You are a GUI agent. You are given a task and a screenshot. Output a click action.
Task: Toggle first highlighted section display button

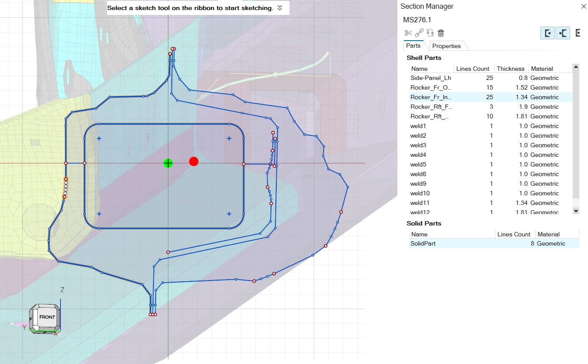(548, 33)
